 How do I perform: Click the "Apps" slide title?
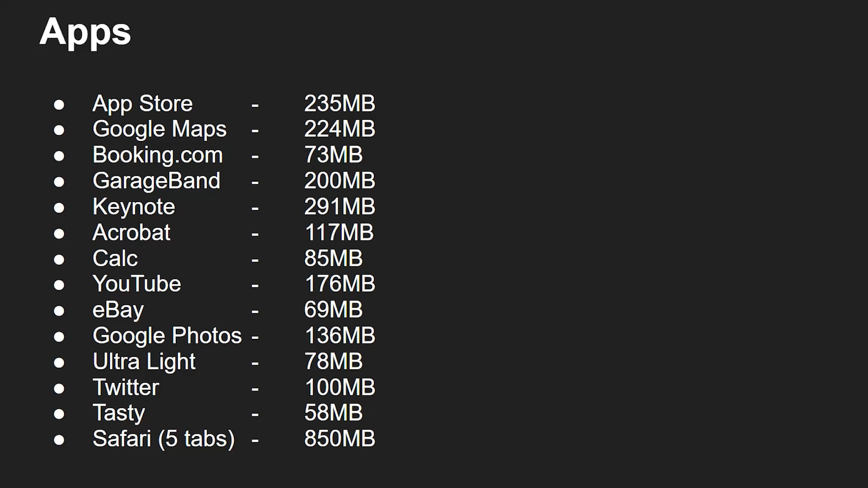[85, 31]
